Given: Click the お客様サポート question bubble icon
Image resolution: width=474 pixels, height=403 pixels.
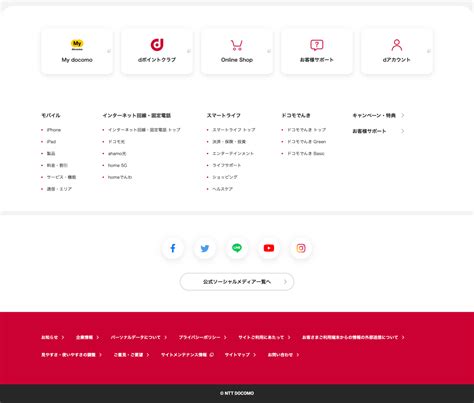Looking at the screenshot, I should click(x=317, y=45).
